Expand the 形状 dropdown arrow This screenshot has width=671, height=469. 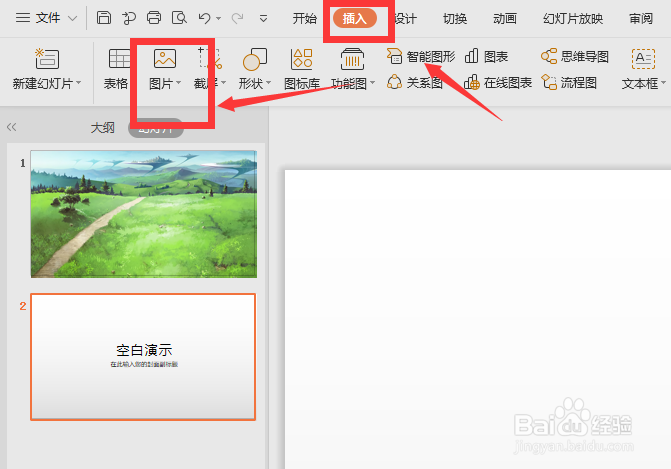click(268, 83)
